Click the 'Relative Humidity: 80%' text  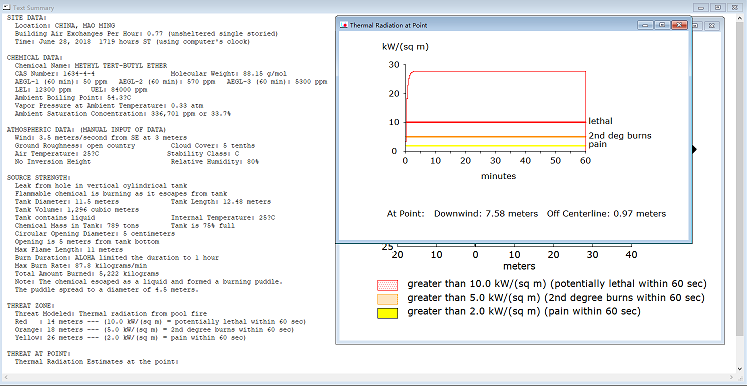tap(214, 162)
